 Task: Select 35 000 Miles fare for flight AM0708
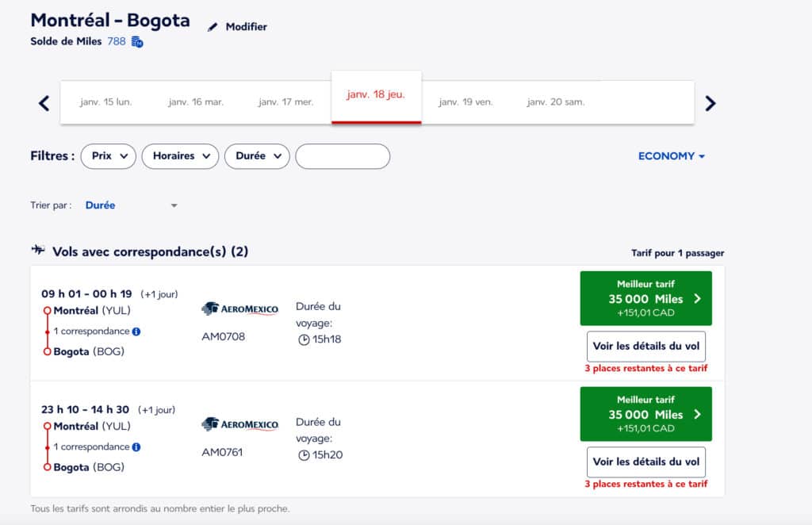pyautogui.click(x=645, y=299)
